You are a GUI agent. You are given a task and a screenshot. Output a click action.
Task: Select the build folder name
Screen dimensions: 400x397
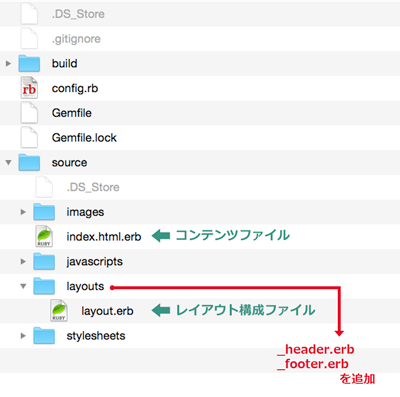64,63
